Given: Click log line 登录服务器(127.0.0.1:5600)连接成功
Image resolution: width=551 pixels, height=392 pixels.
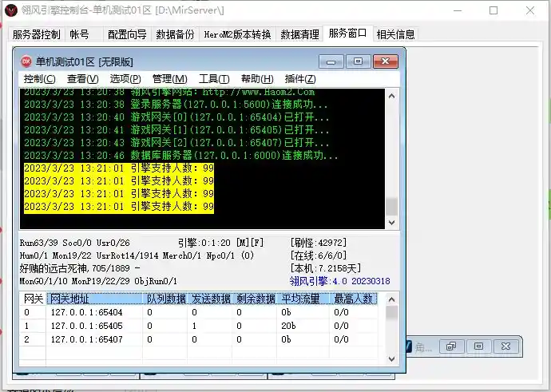Looking at the screenshot, I should coord(176,105).
